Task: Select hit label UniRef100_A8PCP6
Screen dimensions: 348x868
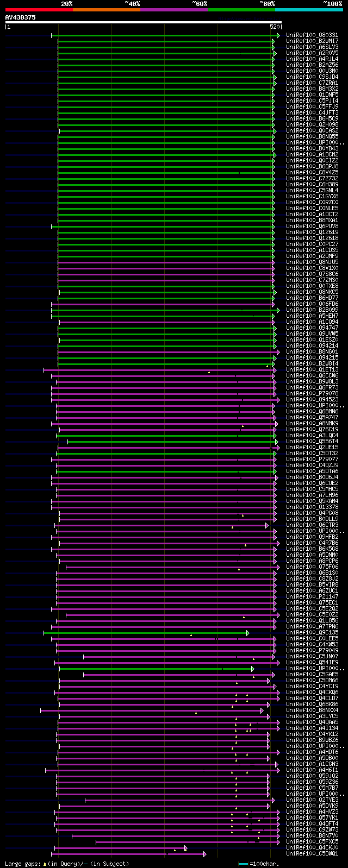Action: pyautogui.click(x=312, y=561)
